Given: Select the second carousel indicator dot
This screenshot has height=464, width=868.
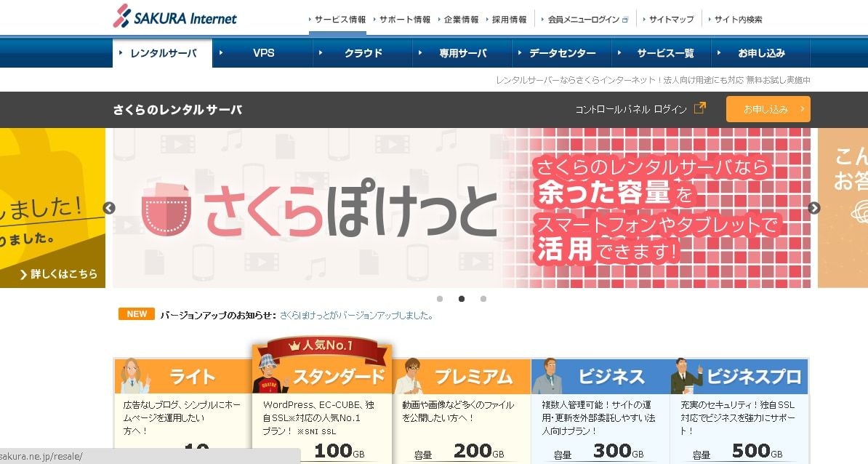Looking at the screenshot, I should click(x=462, y=299).
